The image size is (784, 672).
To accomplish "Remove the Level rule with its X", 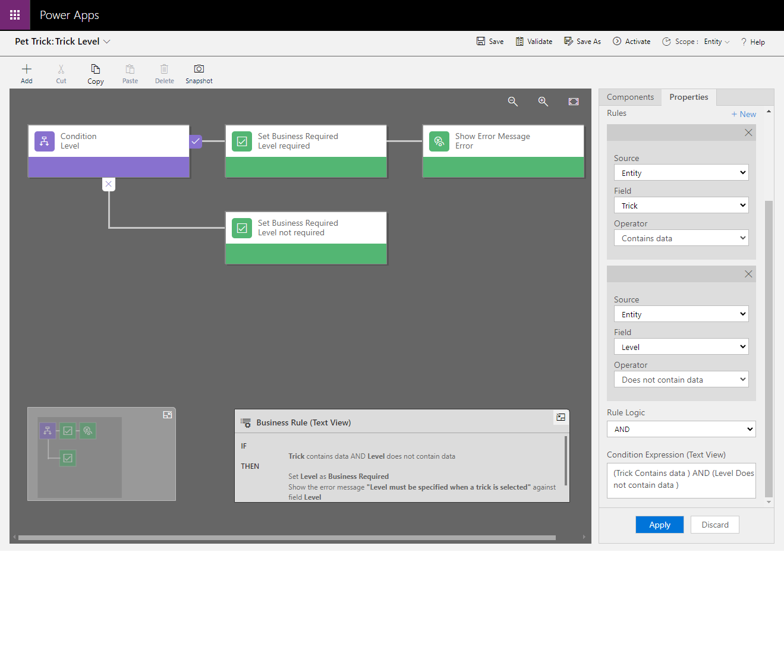I will click(748, 274).
